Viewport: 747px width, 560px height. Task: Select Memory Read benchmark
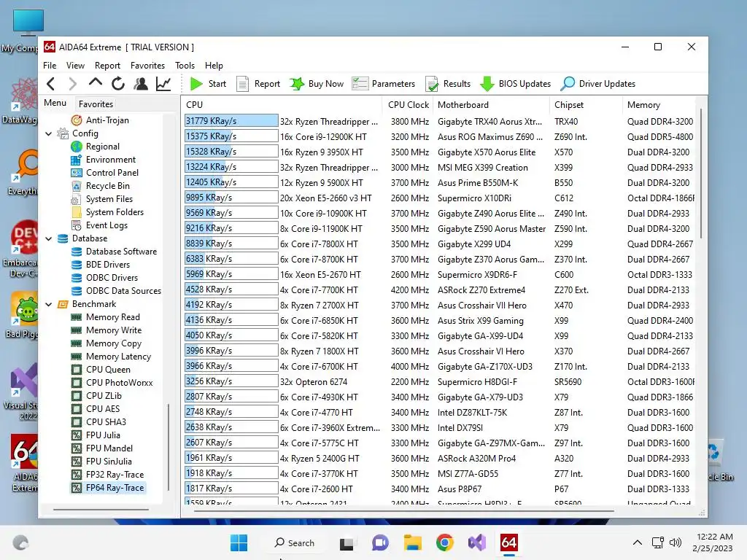(105, 317)
